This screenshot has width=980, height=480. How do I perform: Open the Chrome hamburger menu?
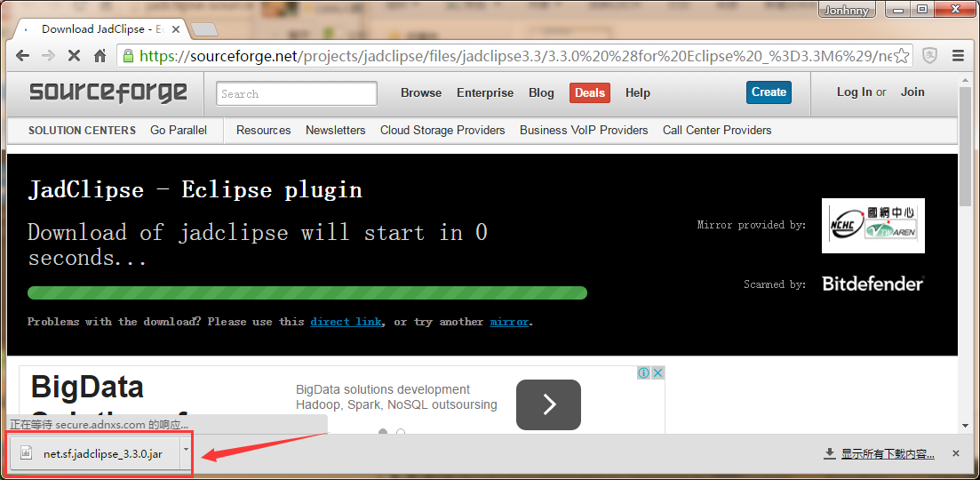(x=958, y=56)
